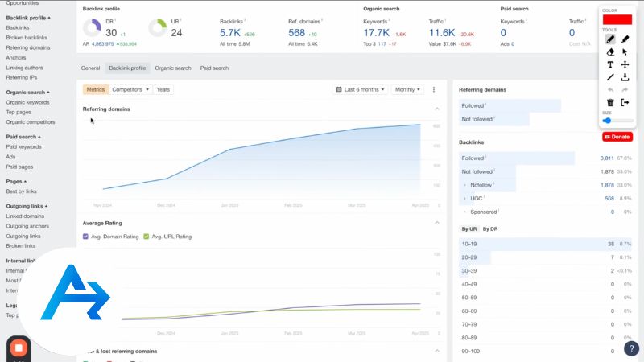Viewport: 644px width, 362px height.
Task: Select the highlighter marker tool
Action: click(x=625, y=39)
